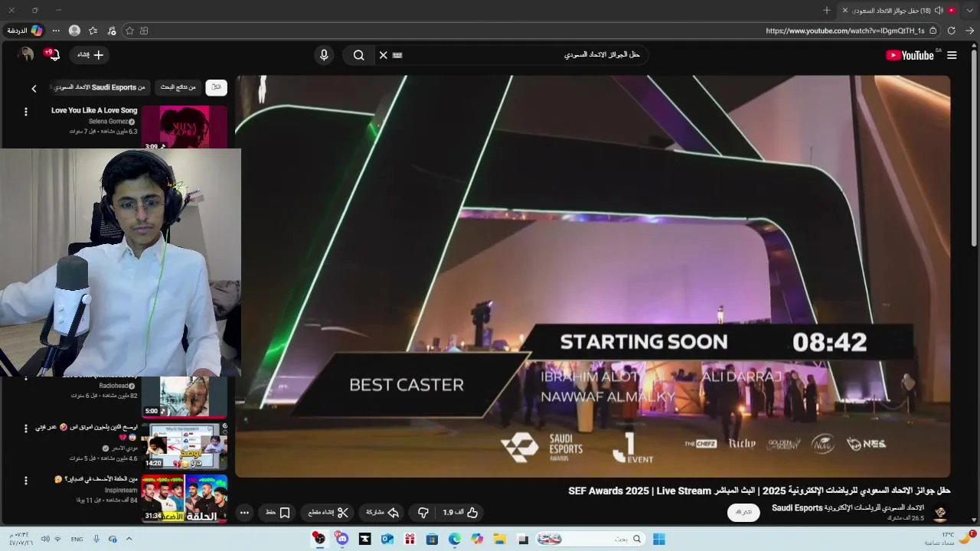The width and height of the screenshot is (980, 551).
Task: Refresh the page in browser
Action: (952, 31)
